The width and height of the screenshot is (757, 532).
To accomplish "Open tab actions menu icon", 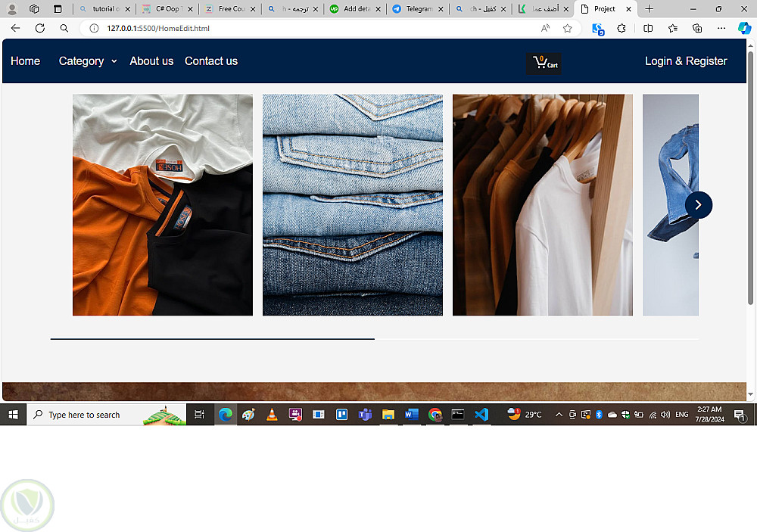I will click(58, 8).
